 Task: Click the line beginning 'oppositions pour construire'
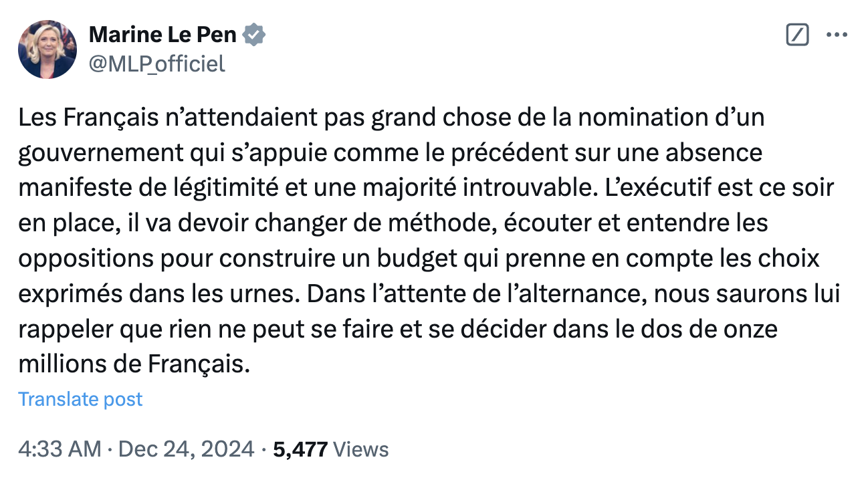point(419,257)
